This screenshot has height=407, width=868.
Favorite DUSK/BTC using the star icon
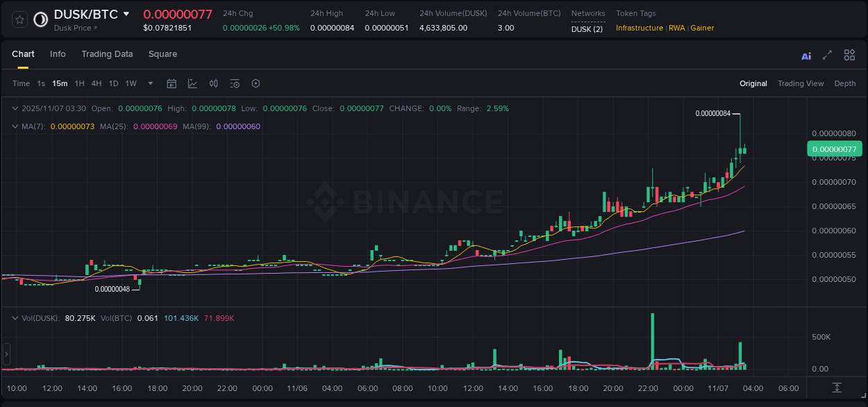18,19
